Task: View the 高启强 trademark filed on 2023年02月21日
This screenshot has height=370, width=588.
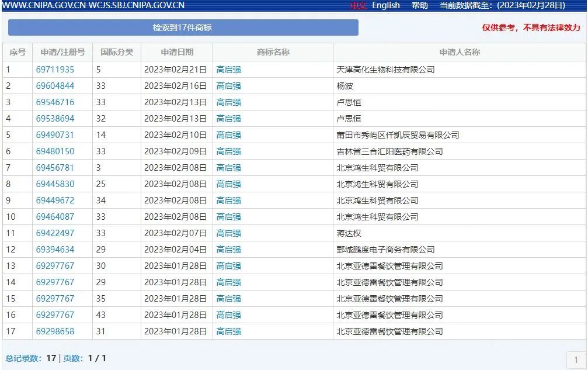Action: (x=229, y=69)
